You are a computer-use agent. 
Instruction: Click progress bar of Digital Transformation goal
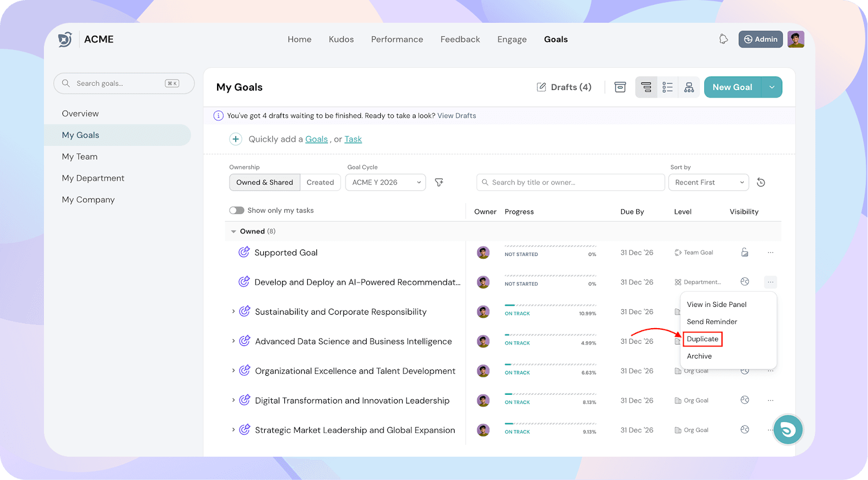[550, 394]
